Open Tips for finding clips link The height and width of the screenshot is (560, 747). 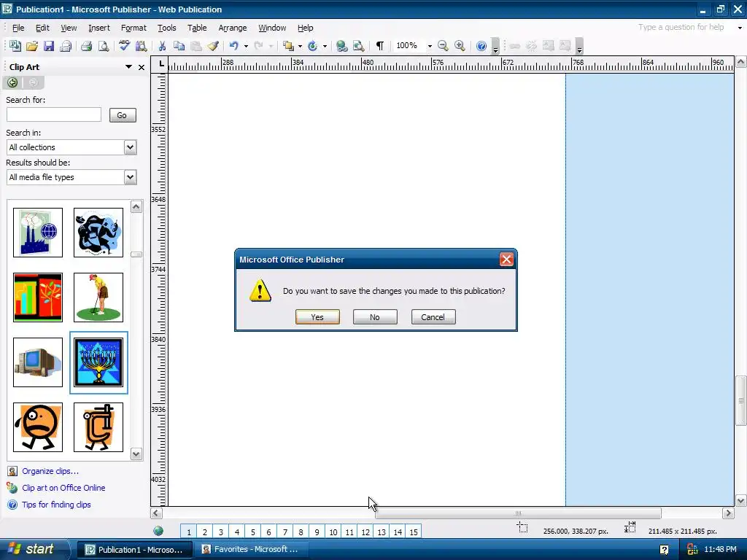[x=56, y=505]
